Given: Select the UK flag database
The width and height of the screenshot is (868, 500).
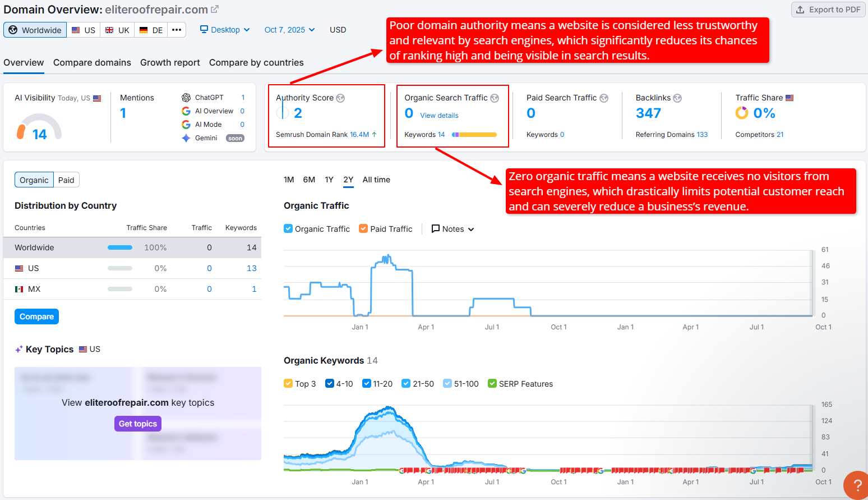Looking at the screenshot, I should tap(117, 30).
